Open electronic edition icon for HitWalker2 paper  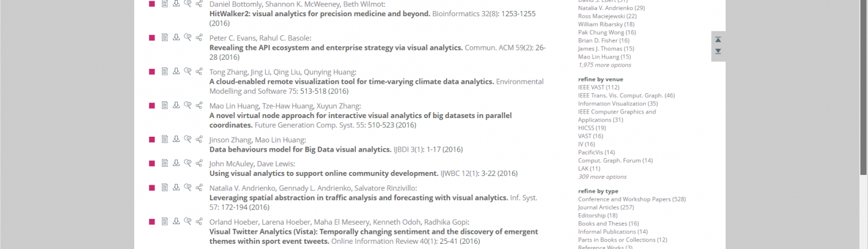coord(164,3)
